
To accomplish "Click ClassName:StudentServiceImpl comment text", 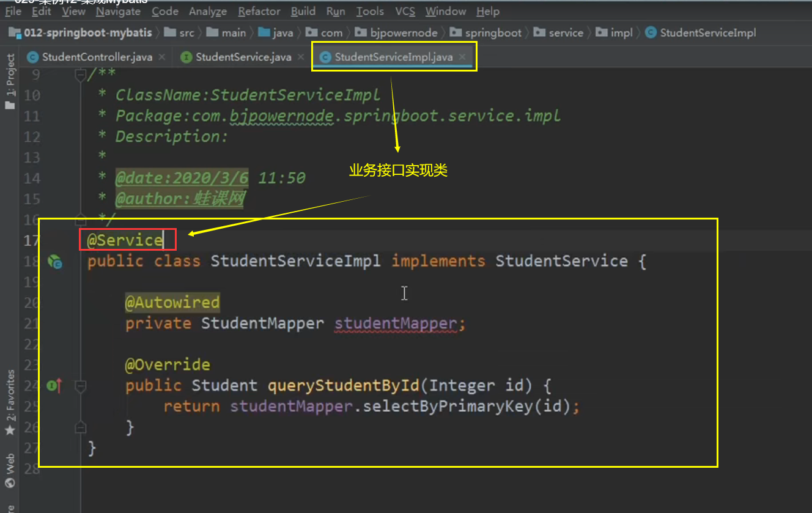I will click(248, 95).
